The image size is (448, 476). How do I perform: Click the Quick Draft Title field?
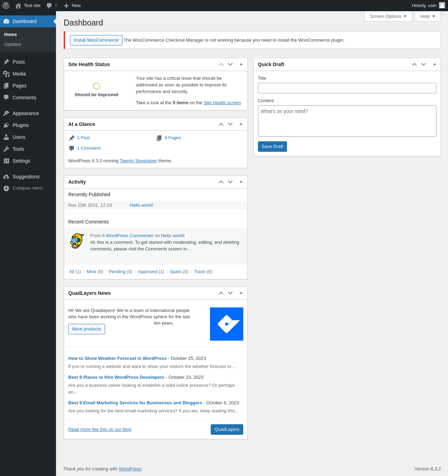coord(347,88)
